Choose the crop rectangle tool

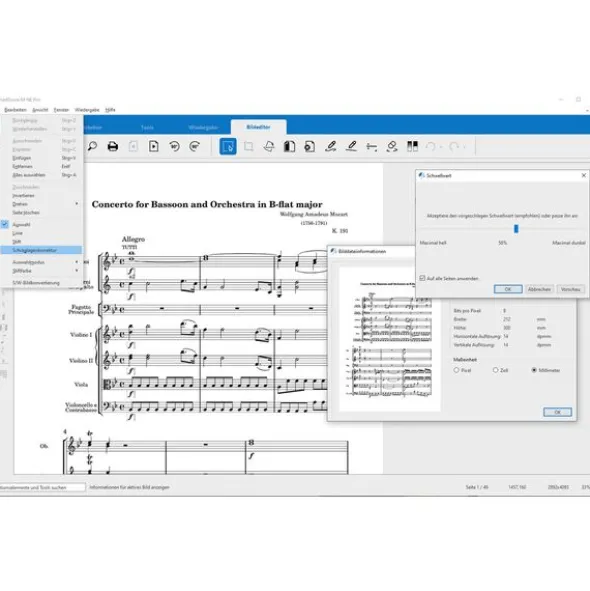248,146
